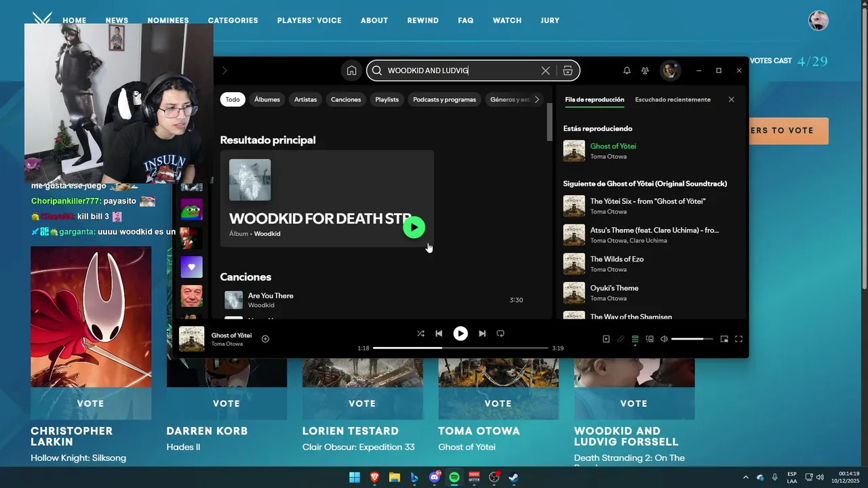The height and width of the screenshot is (488, 868).
Task: Vote for Darren Korb
Action: [x=226, y=403]
